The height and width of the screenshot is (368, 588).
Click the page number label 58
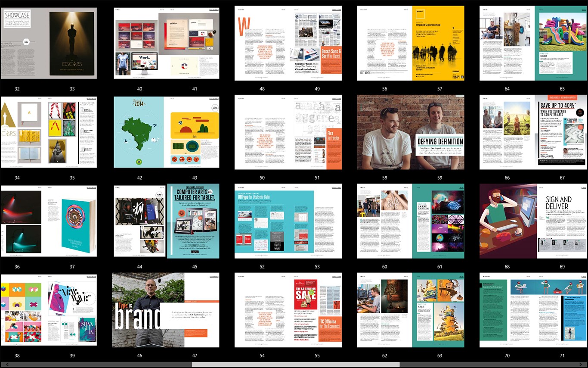click(384, 178)
